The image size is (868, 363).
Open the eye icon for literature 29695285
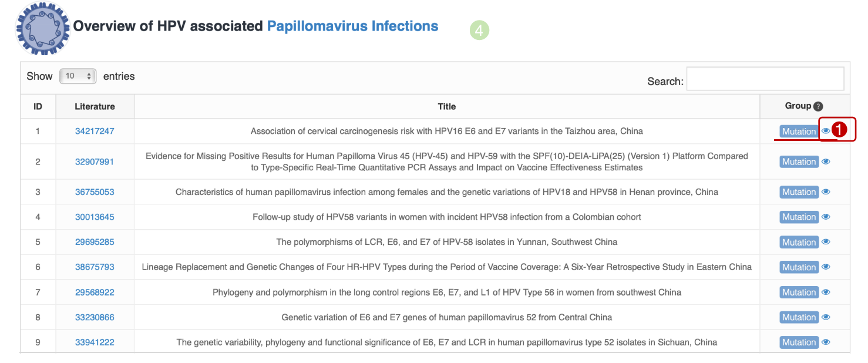(826, 242)
